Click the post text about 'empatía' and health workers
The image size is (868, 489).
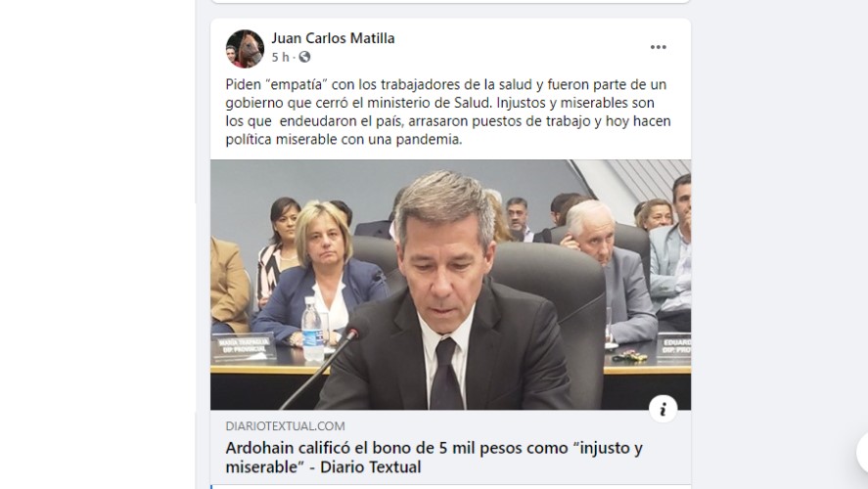(448, 111)
